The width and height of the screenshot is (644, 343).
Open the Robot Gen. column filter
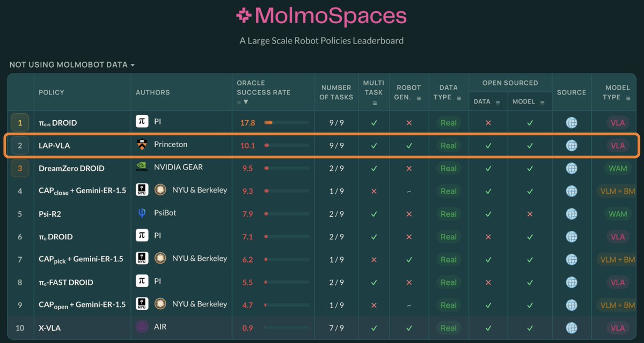(419, 98)
